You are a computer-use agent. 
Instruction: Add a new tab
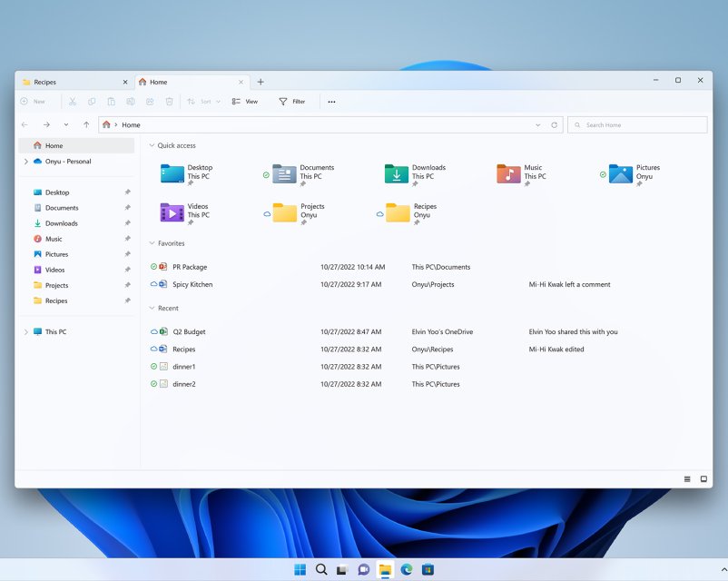[261, 82]
